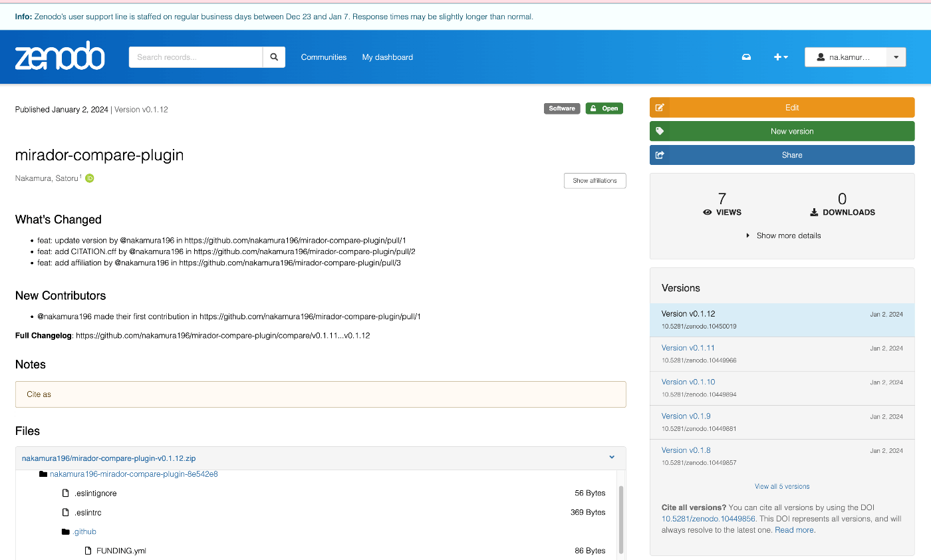The image size is (931, 560).
Task: Focus the Search records field
Action: coord(196,57)
